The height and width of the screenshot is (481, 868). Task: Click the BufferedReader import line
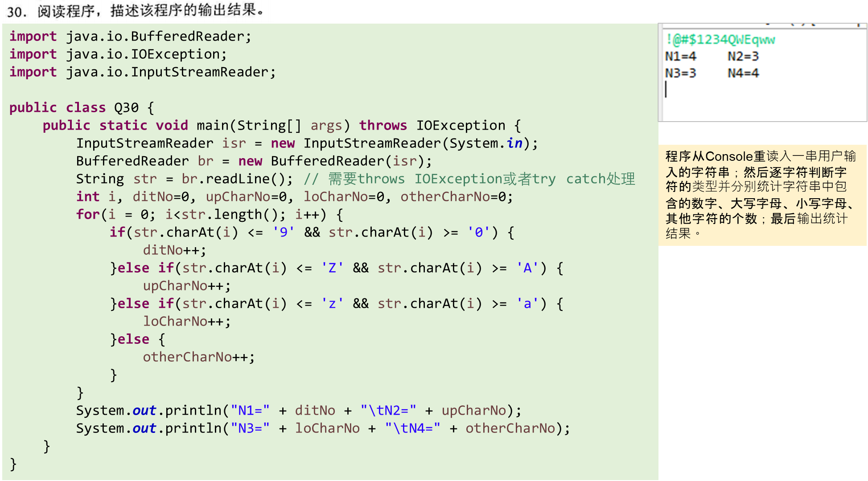(130, 37)
